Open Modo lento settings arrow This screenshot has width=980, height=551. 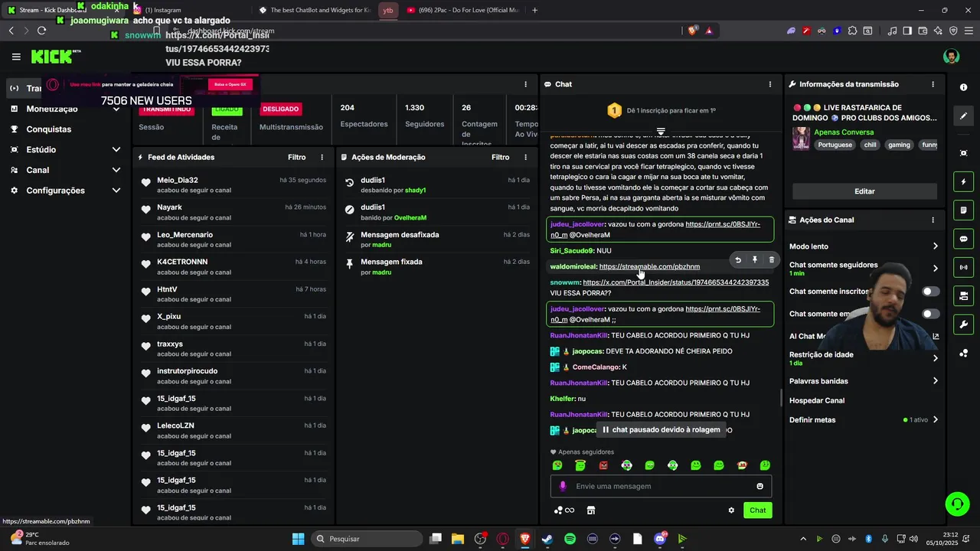click(x=935, y=246)
